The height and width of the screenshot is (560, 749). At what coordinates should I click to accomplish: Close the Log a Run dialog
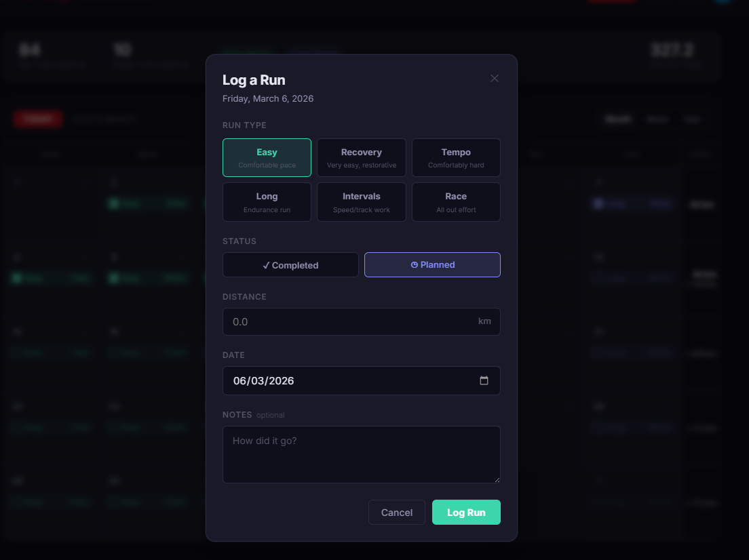(x=495, y=78)
